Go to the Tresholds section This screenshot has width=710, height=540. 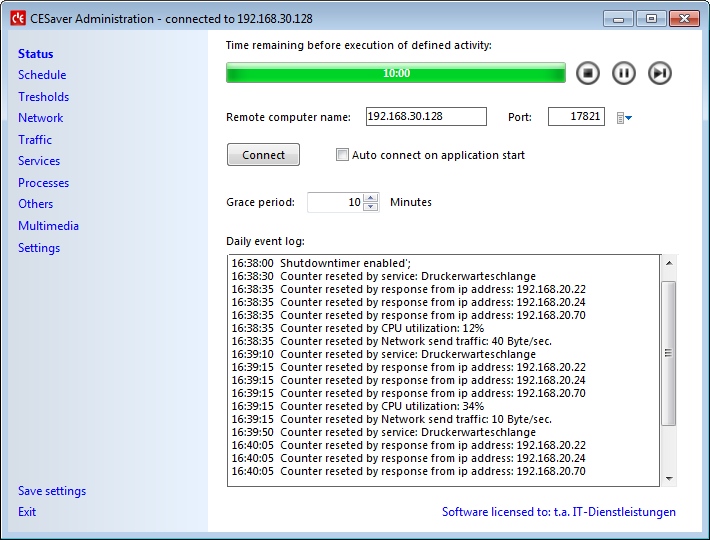click(x=43, y=97)
